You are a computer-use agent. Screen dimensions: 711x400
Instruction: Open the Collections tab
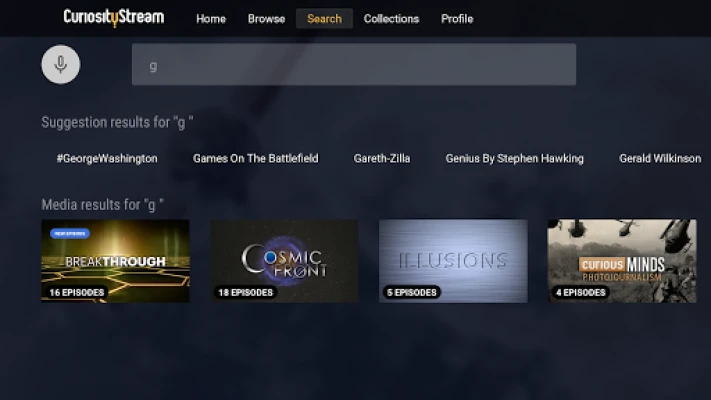pos(391,19)
